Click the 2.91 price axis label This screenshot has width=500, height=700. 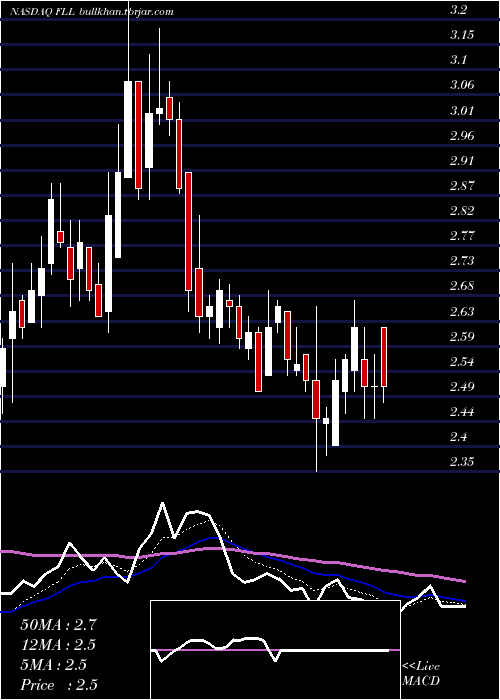[462, 160]
